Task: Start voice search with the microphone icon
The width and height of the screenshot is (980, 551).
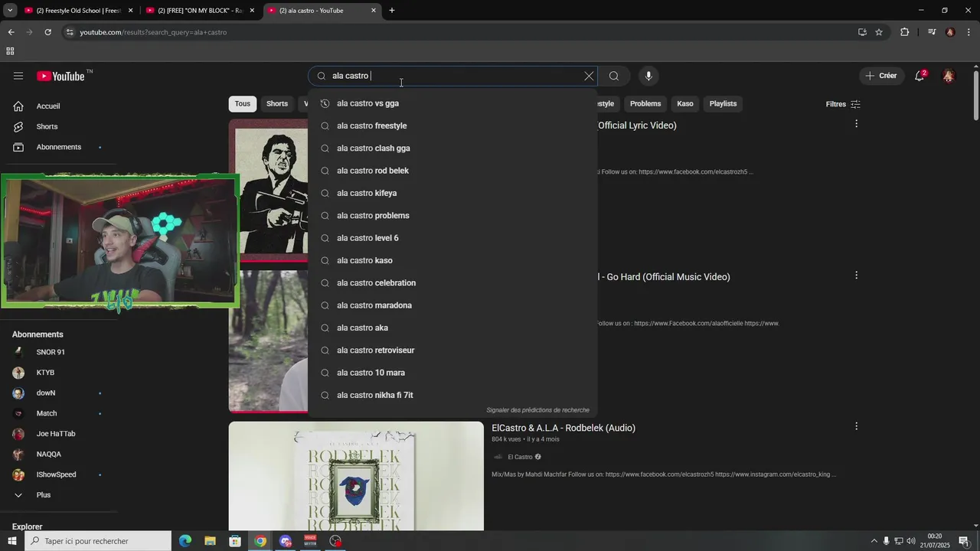Action: click(x=648, y=76)
